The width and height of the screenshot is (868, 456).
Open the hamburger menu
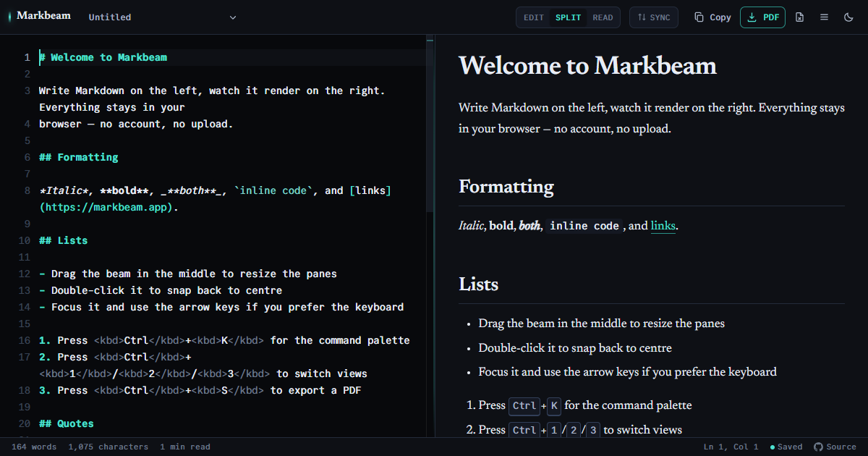824,17
